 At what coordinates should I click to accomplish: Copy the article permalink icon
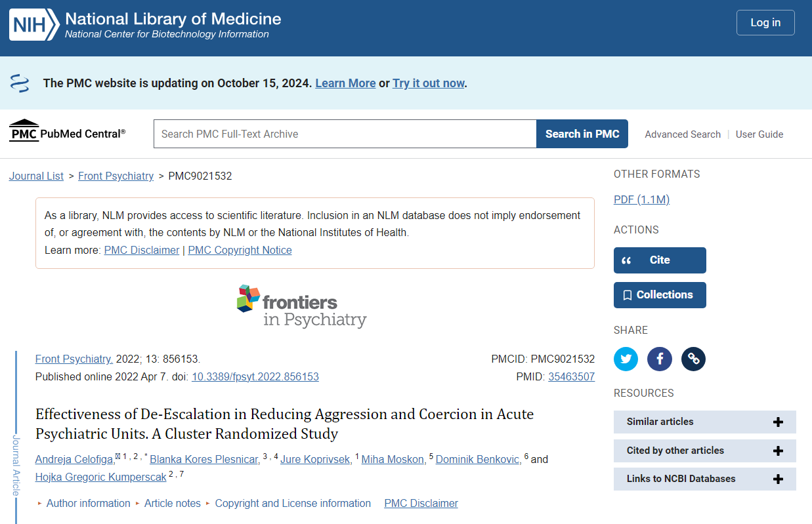click(693, 359)
